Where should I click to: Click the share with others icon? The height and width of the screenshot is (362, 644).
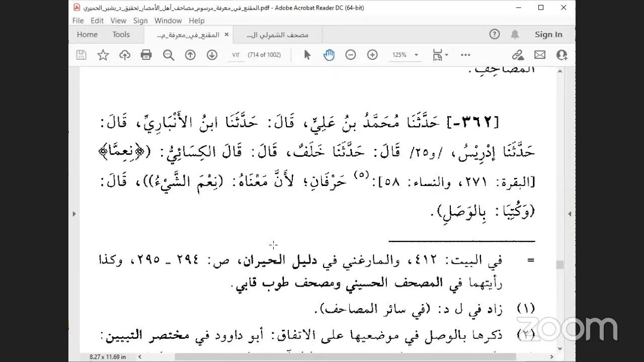click(561, 55)
